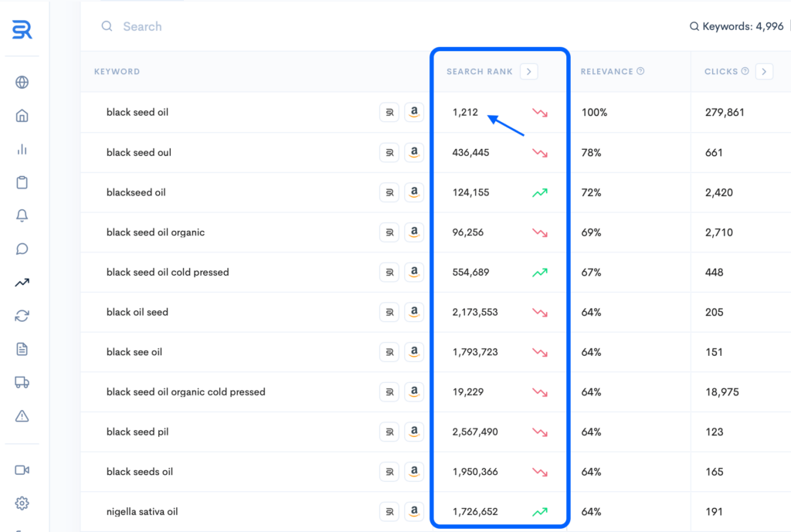Expand the Search Rank column chevron
The height and width of the screenshot is (532, 791).
coord(529,71)
